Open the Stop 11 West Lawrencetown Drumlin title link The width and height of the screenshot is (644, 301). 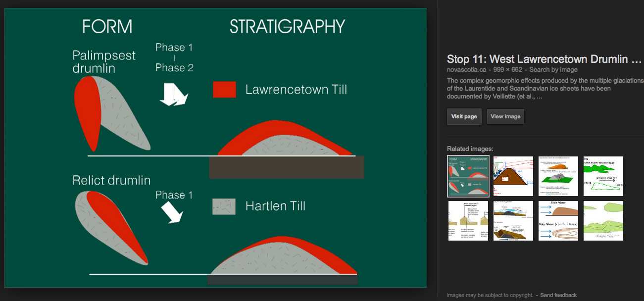pos(544,59)
